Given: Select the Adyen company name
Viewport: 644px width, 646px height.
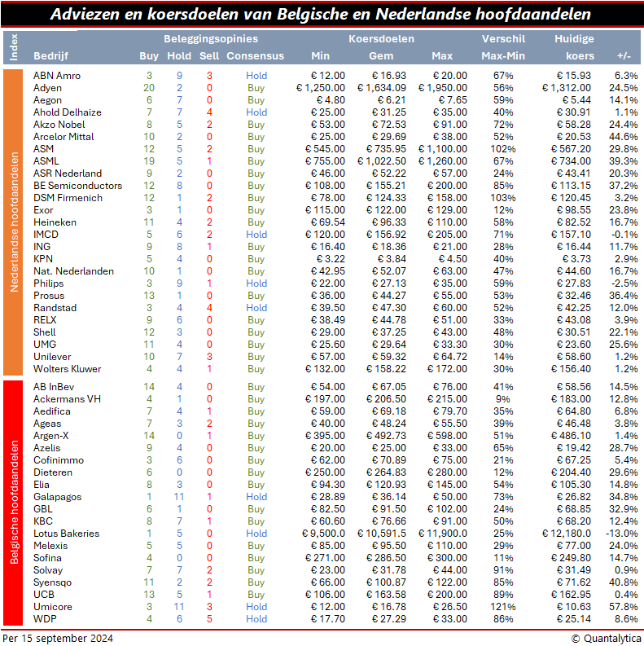Looking at the screenshot, I should tap(47, 88).
